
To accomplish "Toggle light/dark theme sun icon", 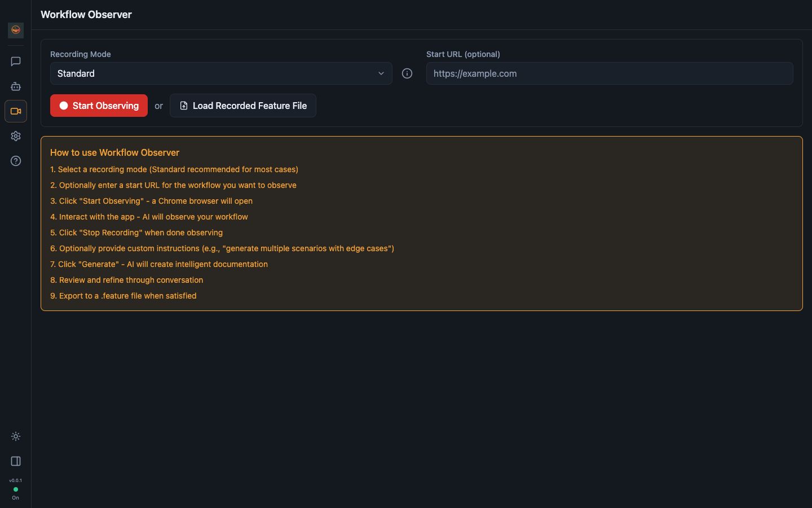I will (x=16, y=436).
